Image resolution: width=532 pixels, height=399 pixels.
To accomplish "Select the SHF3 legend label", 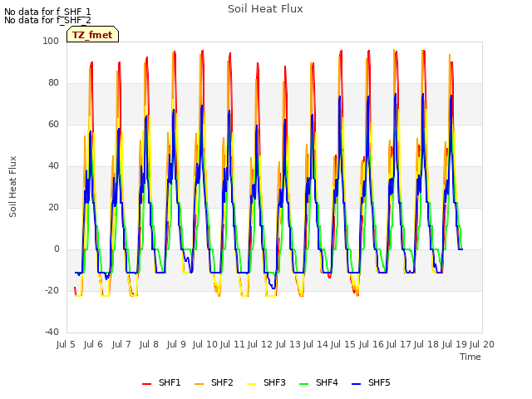I will click(x=274, y=382).
